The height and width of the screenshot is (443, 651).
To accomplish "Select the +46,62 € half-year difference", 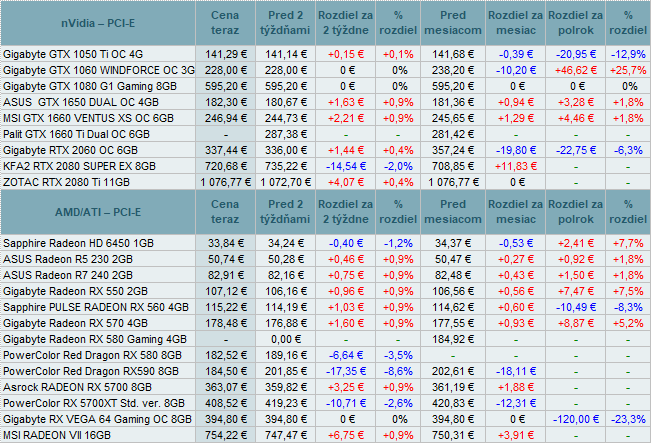I will 575,70.
